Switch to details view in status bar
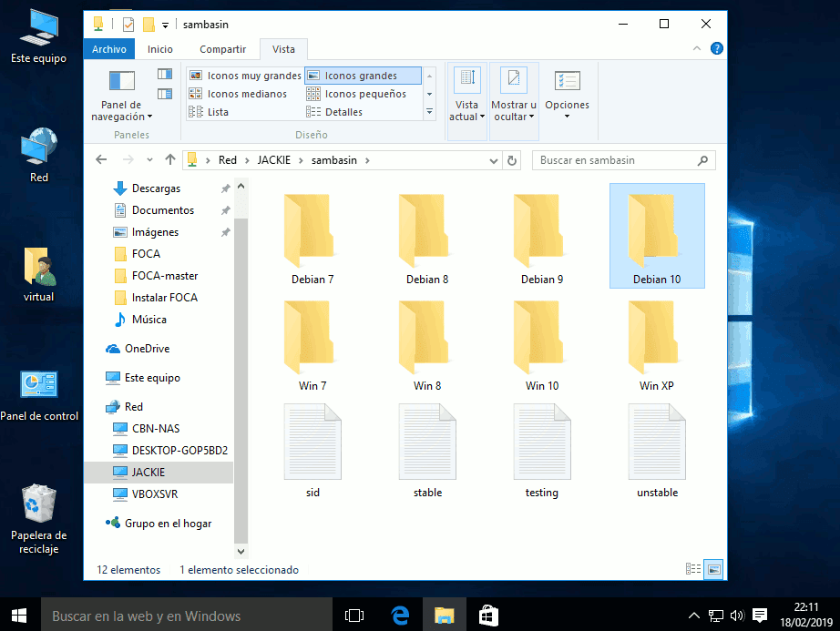Viewport: 840px width, 631px height. pyautogui.click(x=693, y=569)
